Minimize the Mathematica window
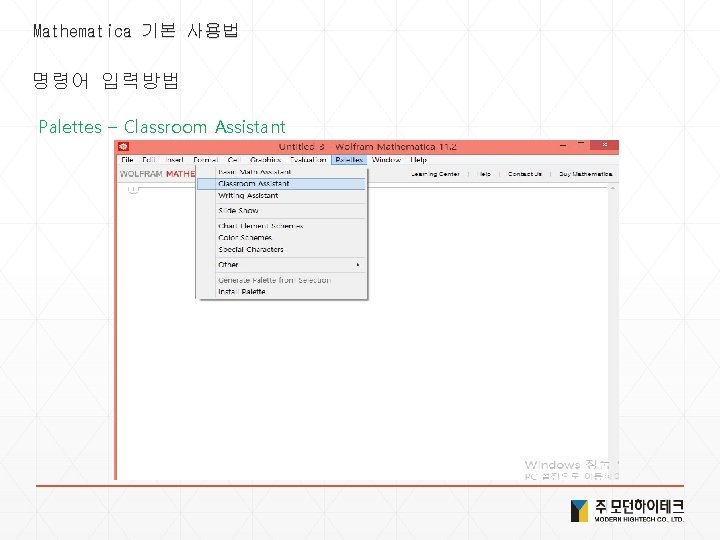Viewport: 720px width, 540px height. pos(563,146)
